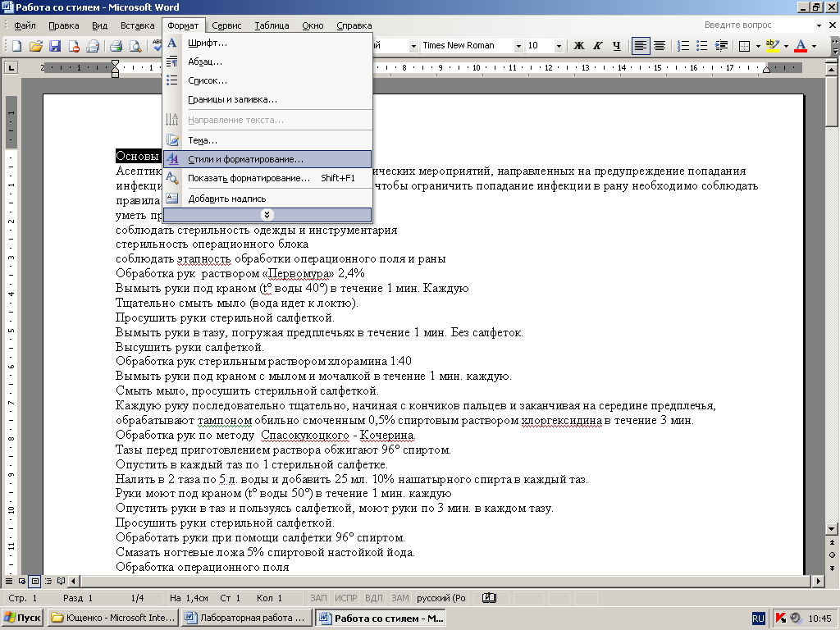The image size is (840, 630).
Task: Print the document via printer icon
Action: (116, 46)
